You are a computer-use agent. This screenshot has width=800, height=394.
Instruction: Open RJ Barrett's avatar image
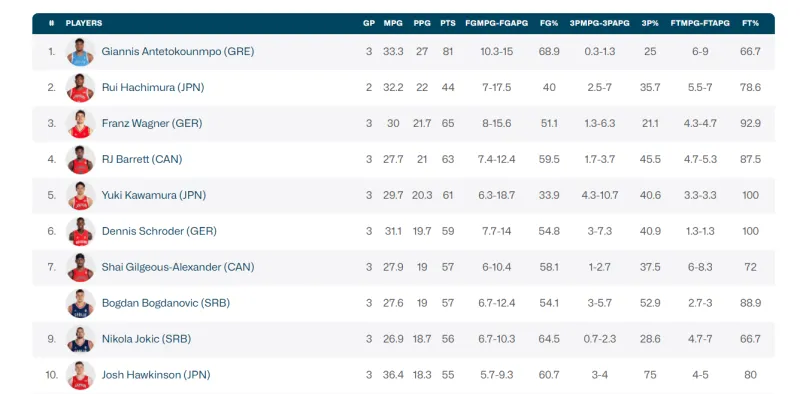click(x=80, y=159)
